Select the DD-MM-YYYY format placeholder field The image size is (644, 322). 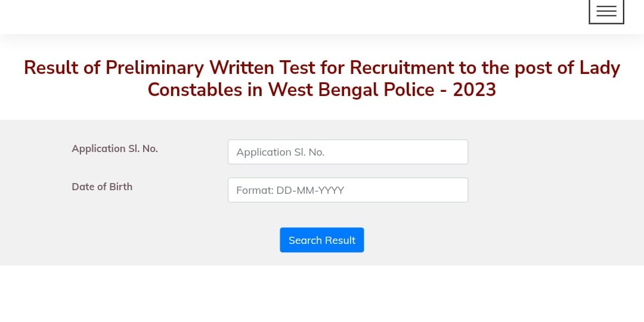[348, 190]
